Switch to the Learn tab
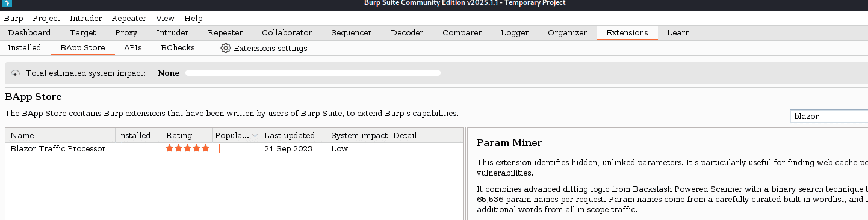The image size is (868, 220). pyautogui.click(x=678, y=33)
